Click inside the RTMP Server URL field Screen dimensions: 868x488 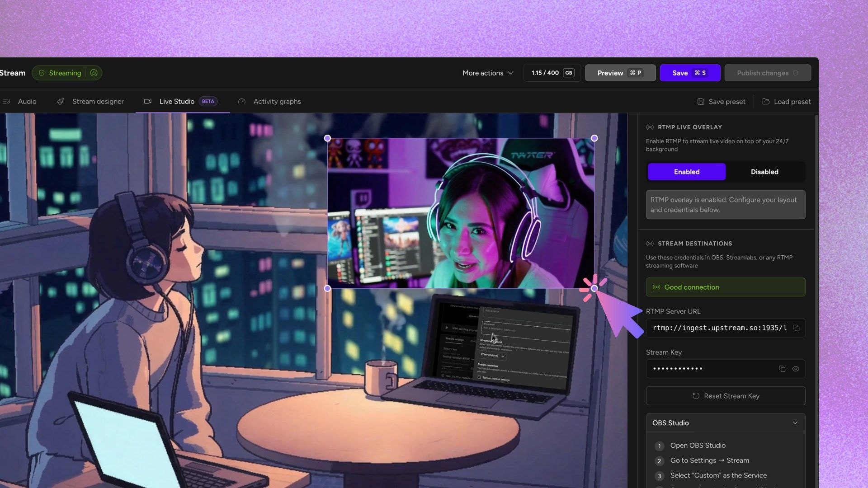[x=714, y=328]
